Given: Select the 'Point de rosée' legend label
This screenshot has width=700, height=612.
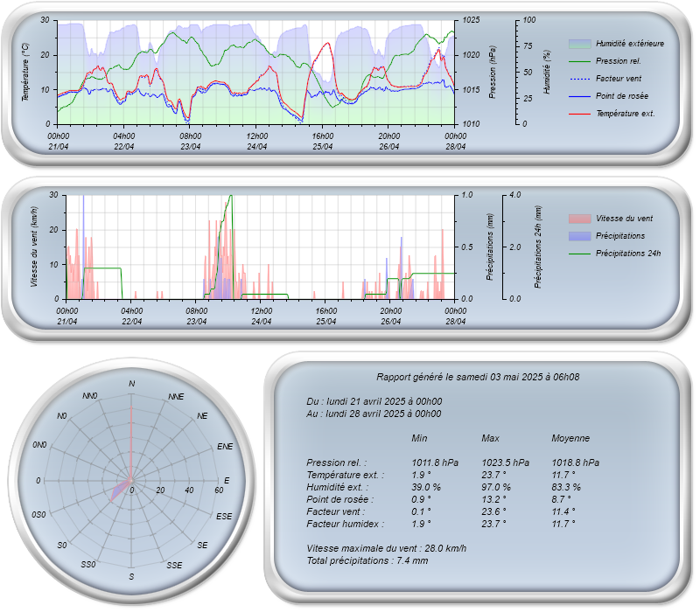Looking at the screenshot, I should point(622,96).
